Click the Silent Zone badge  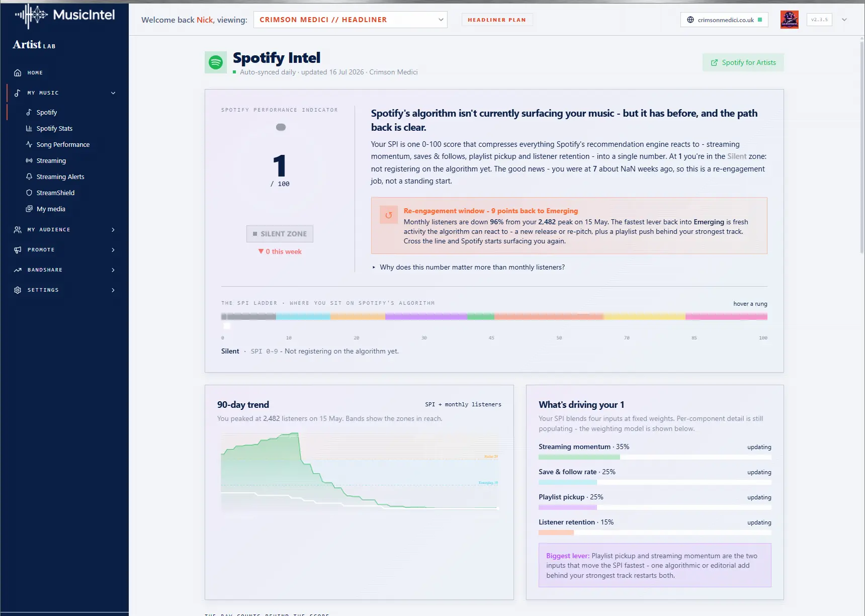[x=280, y=234]
